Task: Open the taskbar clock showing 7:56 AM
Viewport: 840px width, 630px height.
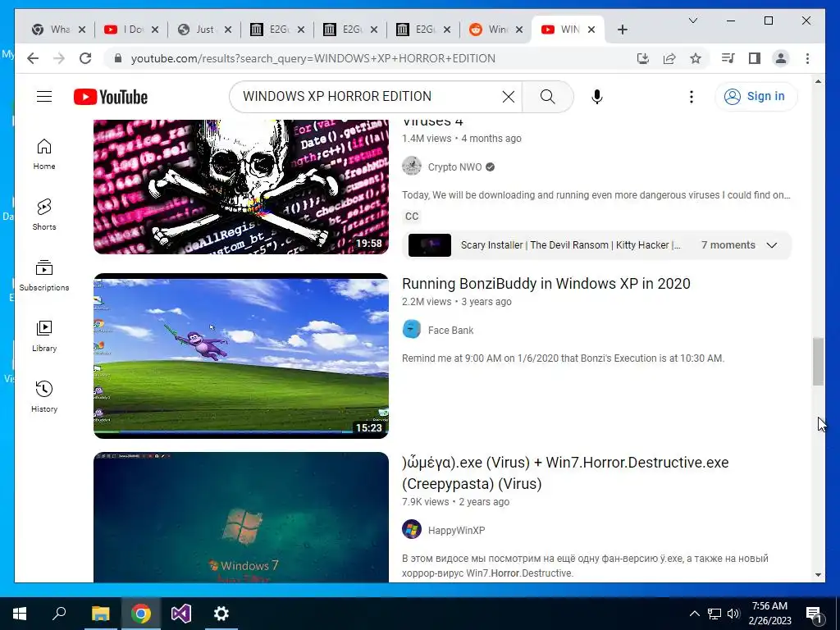Action: click(x=769, y=614)
